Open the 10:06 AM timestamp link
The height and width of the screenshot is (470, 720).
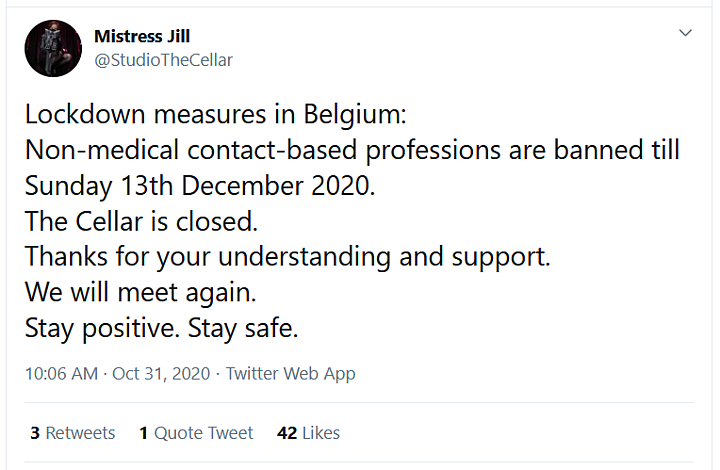tap(62, 374)
